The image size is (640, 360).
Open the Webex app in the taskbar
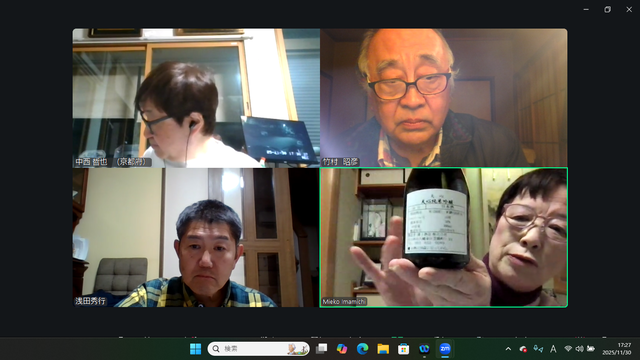pos(424,349)
